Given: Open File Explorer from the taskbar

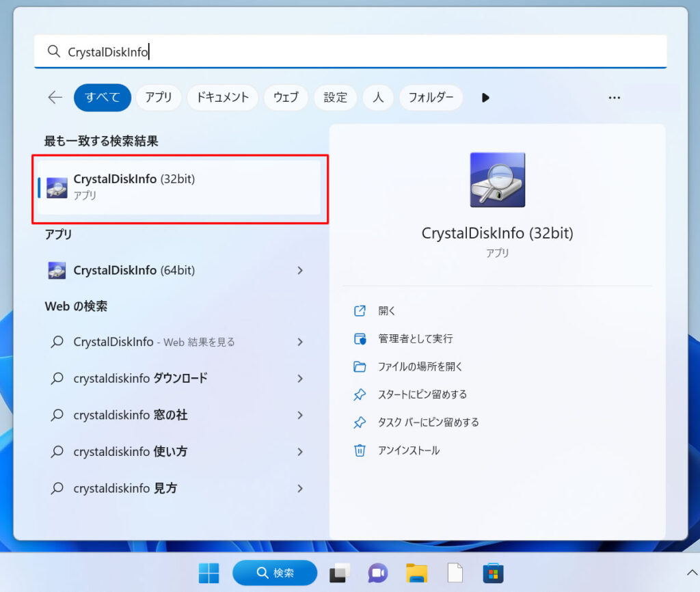Looking at the screenshot, I should click(416, 573).
